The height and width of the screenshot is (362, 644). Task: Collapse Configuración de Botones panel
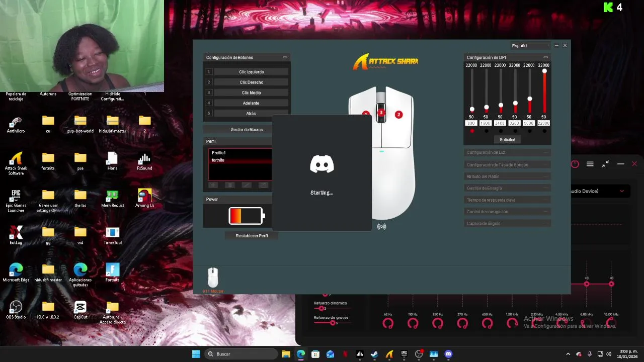(285, 57)
